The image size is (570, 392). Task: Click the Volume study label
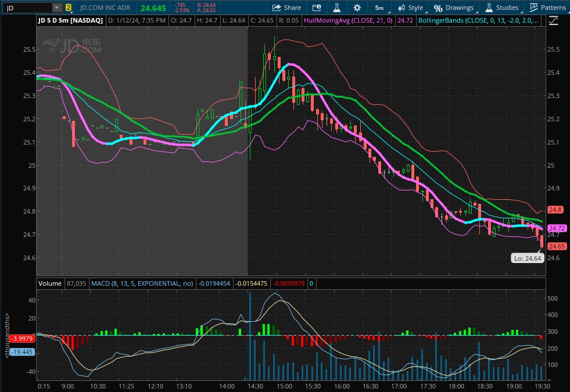pos(50,283)
